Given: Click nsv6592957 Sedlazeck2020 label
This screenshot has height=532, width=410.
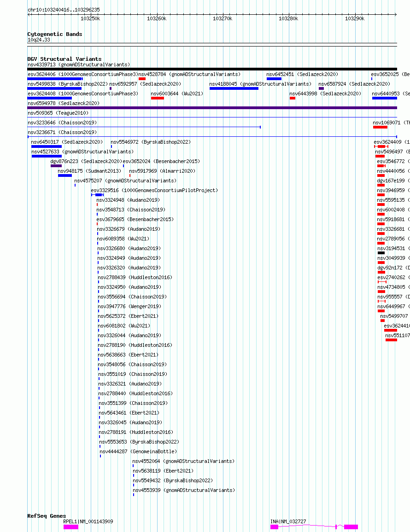Looking at the screenshot, I should [145, 84].
